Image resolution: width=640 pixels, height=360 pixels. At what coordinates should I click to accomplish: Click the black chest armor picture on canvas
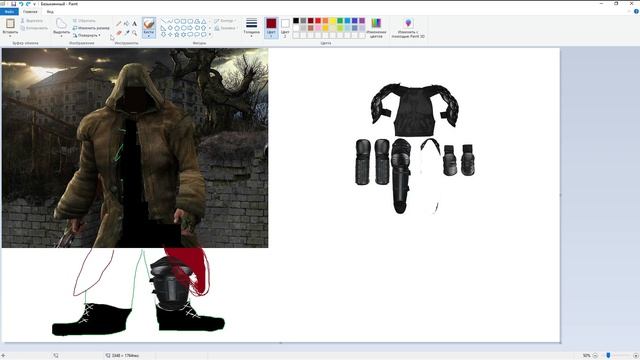click(414, 109)
